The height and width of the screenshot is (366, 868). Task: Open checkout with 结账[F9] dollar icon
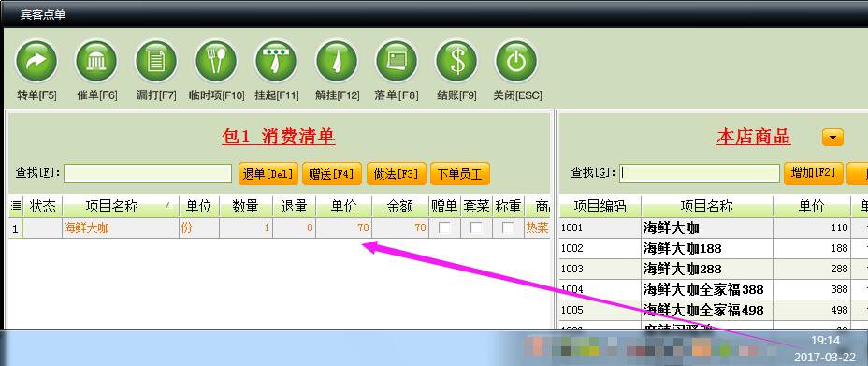[456, 61]
